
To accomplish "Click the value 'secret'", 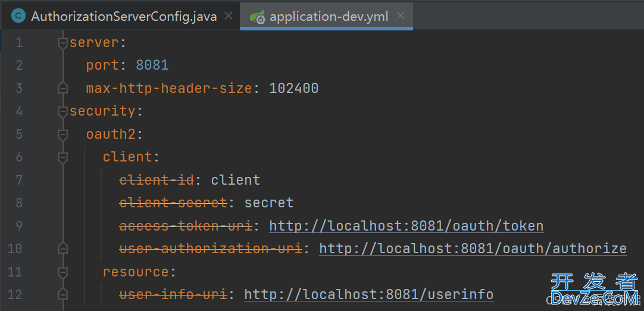I will click(268, 203).
